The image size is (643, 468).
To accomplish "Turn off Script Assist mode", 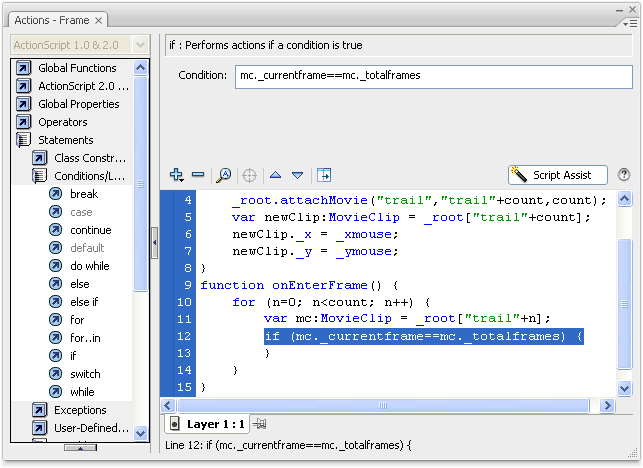I will coord(557,175).
